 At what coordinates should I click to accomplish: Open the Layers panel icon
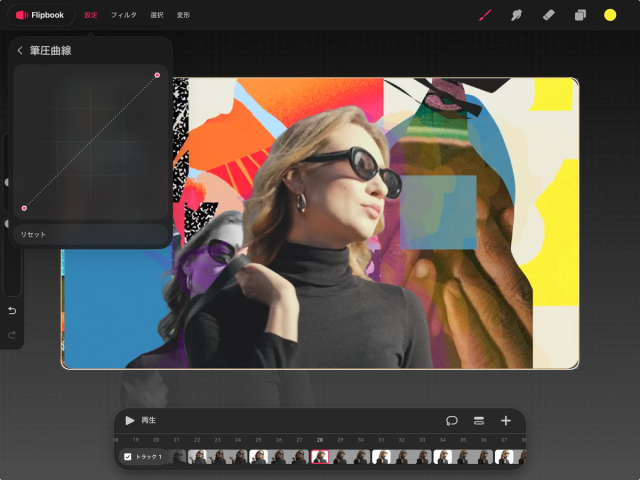tap(579, 15)
